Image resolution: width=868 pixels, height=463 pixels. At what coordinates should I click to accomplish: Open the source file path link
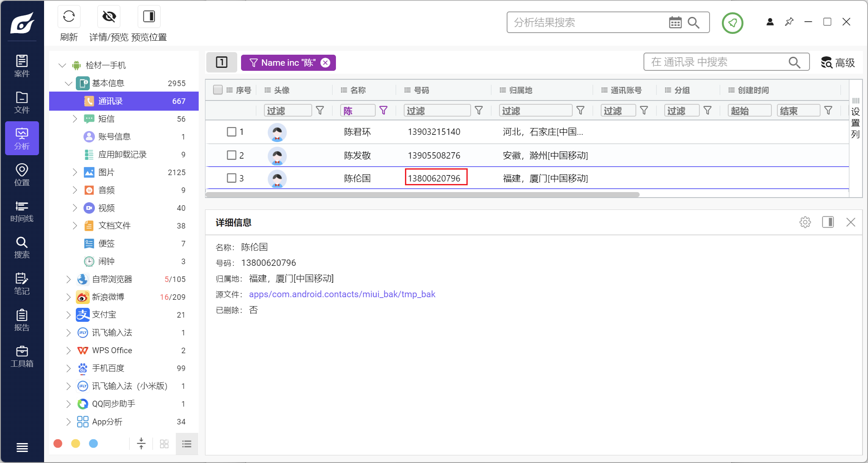(342, 294)
